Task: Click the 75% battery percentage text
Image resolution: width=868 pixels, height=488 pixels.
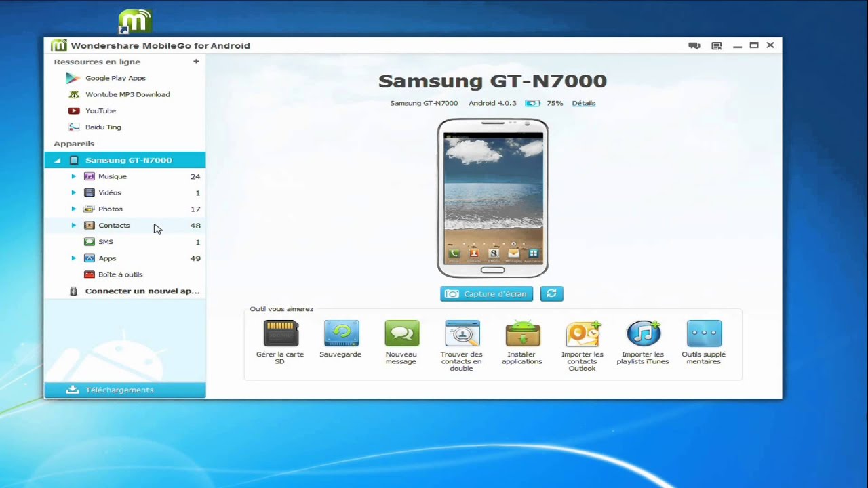Action: pos(555,103)
